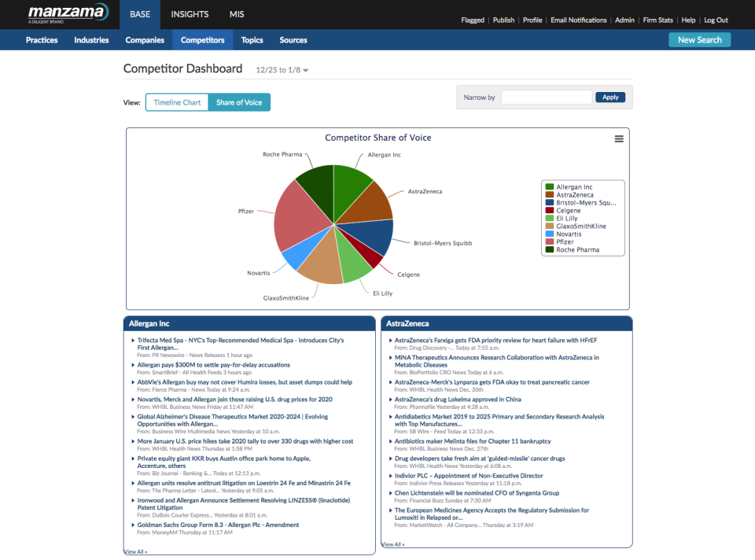This screenshot has height=560, width=755.
Task: Click the Manzama logo
Action: pyautogui.click(x=65, y=13)
